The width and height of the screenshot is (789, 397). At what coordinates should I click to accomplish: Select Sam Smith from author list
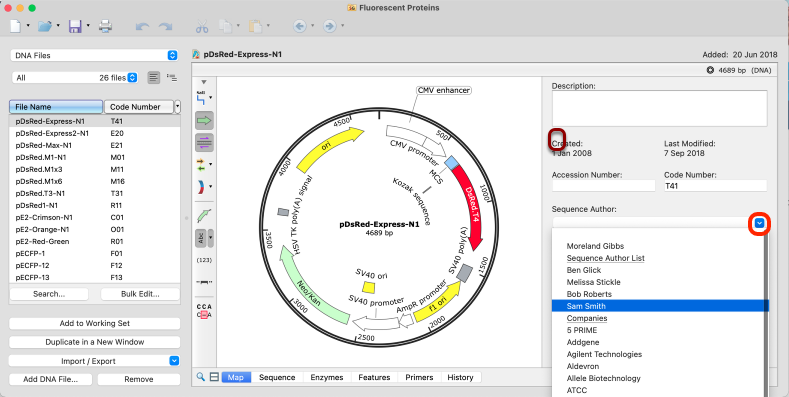[x=660, y=306]
